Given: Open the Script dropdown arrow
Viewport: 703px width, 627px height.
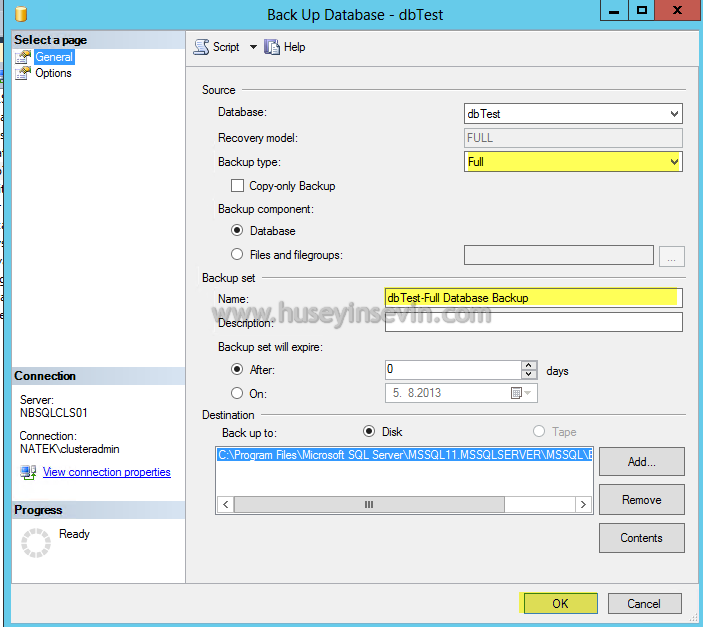Looking at the screenshot, I should [x=253, y=47].
